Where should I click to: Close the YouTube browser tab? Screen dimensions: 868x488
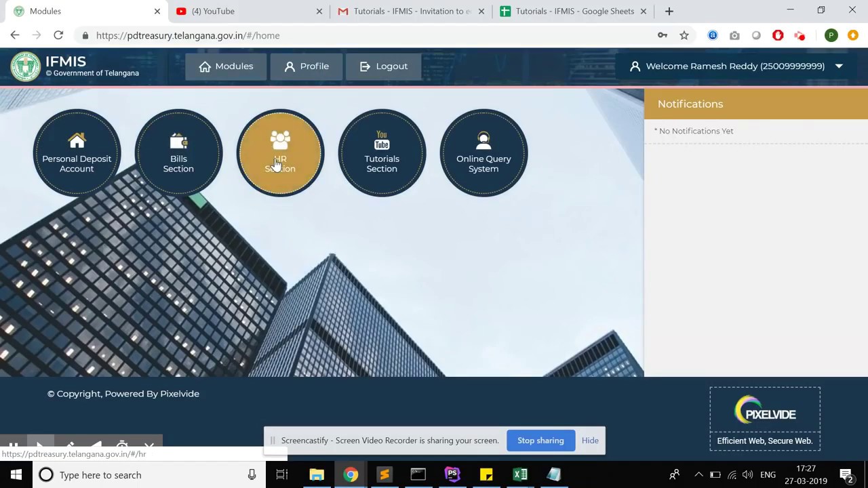pyautogui.click(x=319, y=11)
